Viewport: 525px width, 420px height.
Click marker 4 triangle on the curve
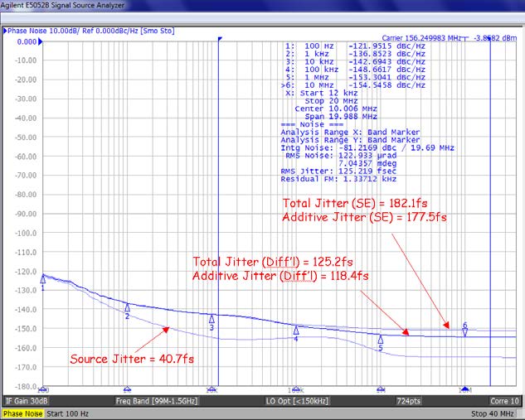click(x=296, y=331)
